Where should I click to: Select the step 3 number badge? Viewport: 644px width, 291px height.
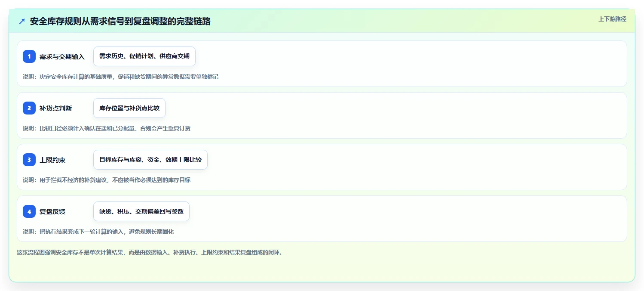(x=29, y=160)
